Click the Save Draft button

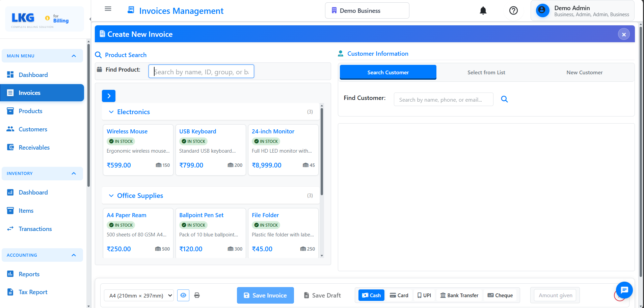pyautogui.click(x=322, y=295)
